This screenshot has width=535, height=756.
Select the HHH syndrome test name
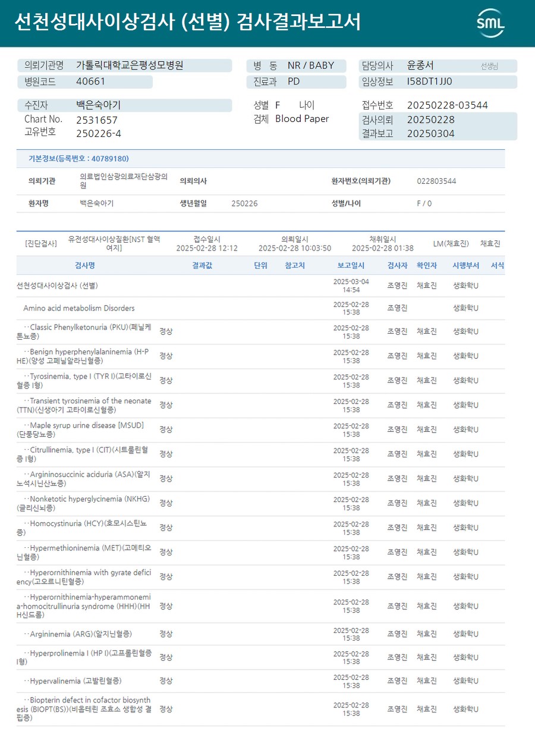[x=84, y=606]
